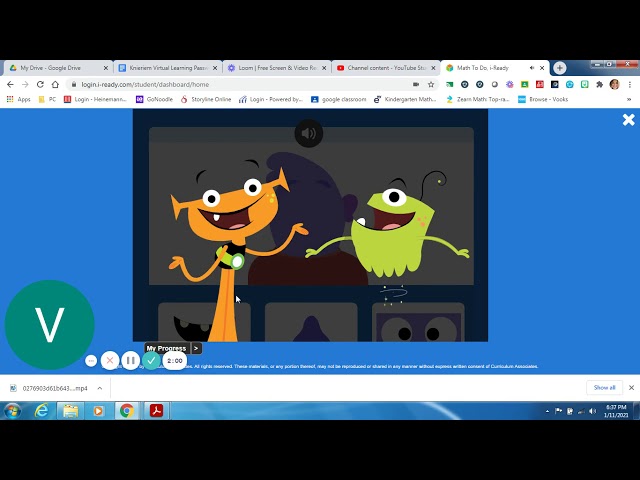Viewport: 640px width, 480px height.
Task: Go to the browser home page
Action: (x=55, y=84)
